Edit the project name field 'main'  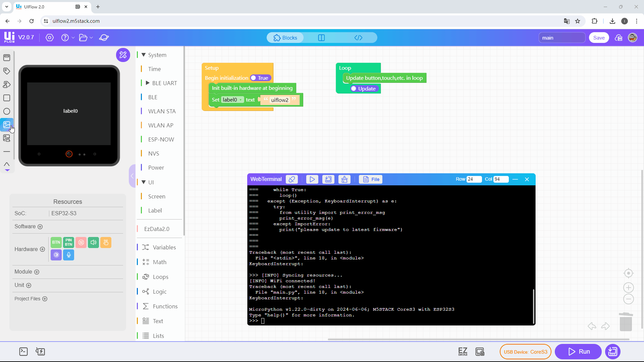pyautogui.click(x=562, y=38)
